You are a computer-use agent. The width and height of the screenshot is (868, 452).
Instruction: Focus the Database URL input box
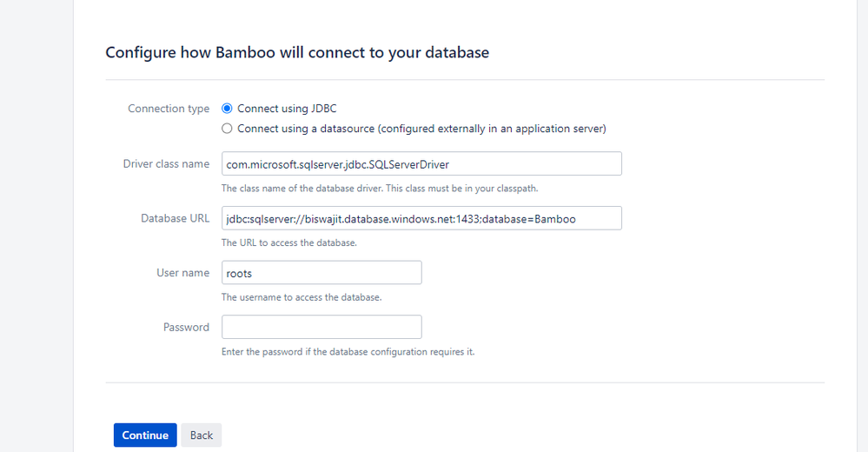point(421,218)
